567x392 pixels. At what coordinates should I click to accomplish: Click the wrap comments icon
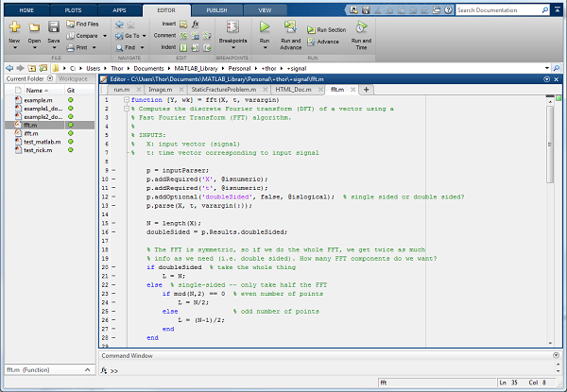(x=207, y=36)
